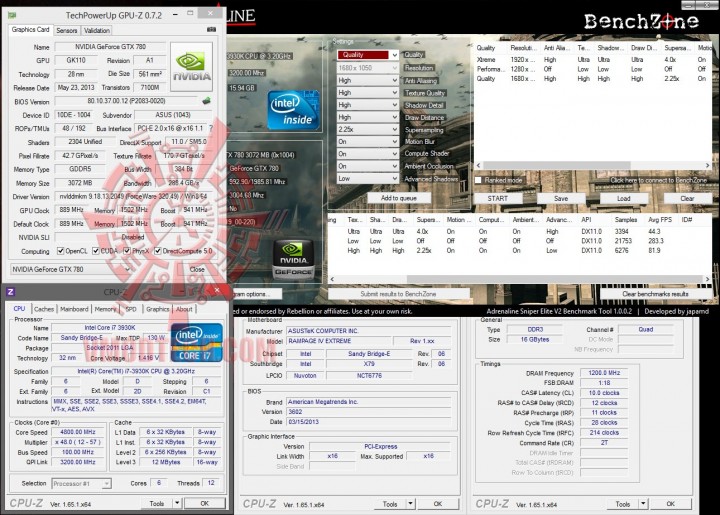The height and width of the screenshot is (515, 720).
Task: Open the Mainboard tab in CPU-Z
Action: 74,309
